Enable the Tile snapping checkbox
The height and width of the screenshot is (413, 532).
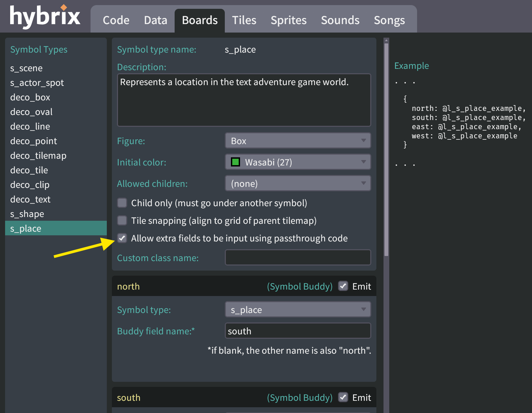(122, 220)
